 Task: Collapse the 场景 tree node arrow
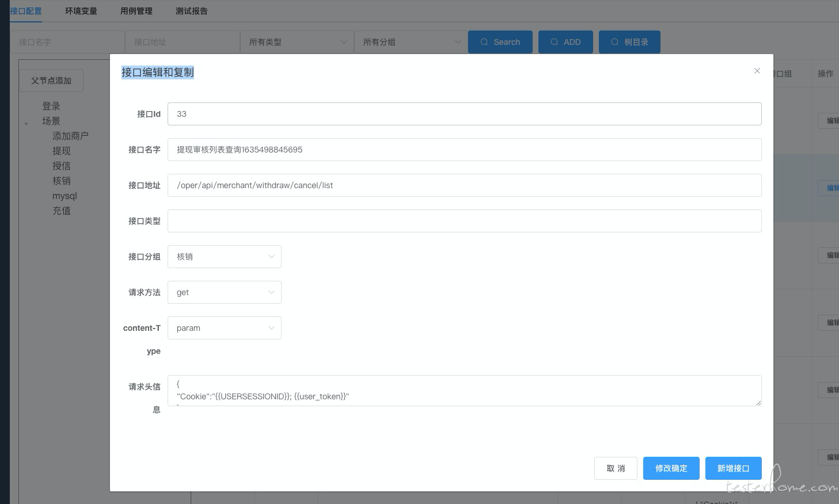[26, 123]
